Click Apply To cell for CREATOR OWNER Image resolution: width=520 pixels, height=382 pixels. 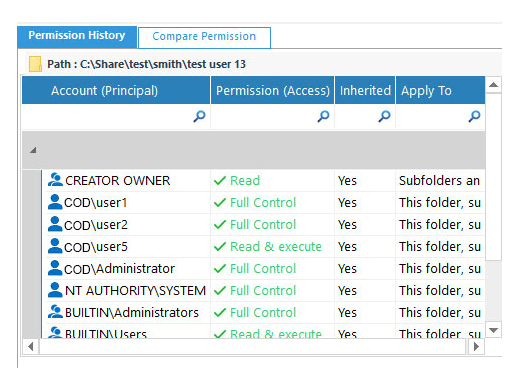point(440,181)
